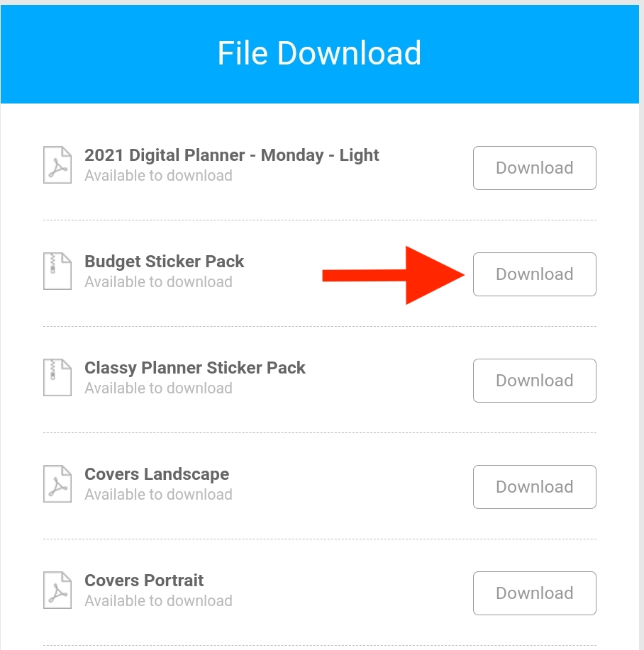Image resolution: width=644 pixels, height=650 pixels.
Task: Select the Covers Portrait PDF icon
Action: click(57, 590)
